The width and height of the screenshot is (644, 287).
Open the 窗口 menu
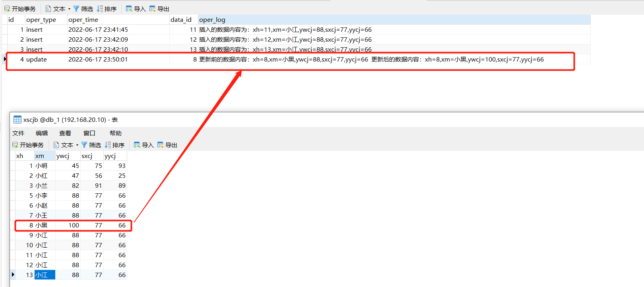pyautogui.click(x=89, y=133)
